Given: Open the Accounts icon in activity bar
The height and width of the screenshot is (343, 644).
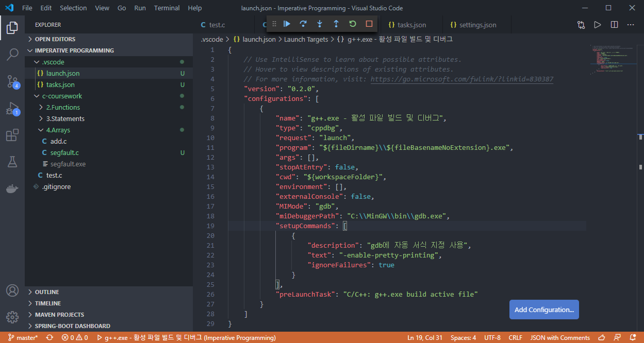Looking at the screenshot, I should (12, 290).
